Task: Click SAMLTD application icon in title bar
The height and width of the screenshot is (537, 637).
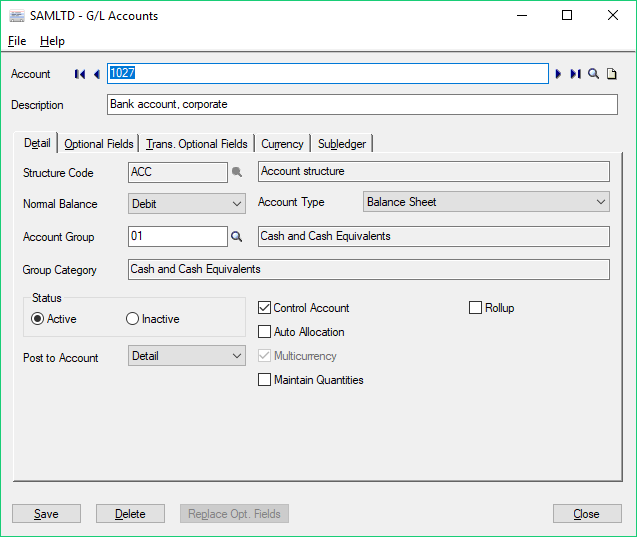Action: click(x=17, y=16)
